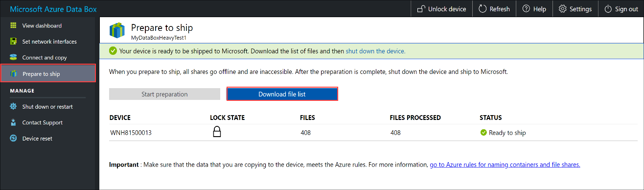Viewport: 644px width, 190px height.
Task: Click the Prepare to ship page title
Action: [162, 28]
